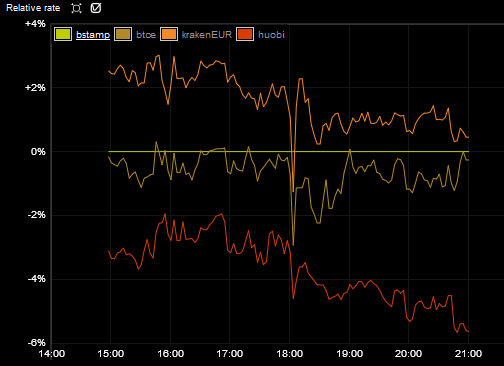Viewport: 504px width, 366px height.
Task: Click the krakenEUR orange legend swatch
Action: pos(169,34)
